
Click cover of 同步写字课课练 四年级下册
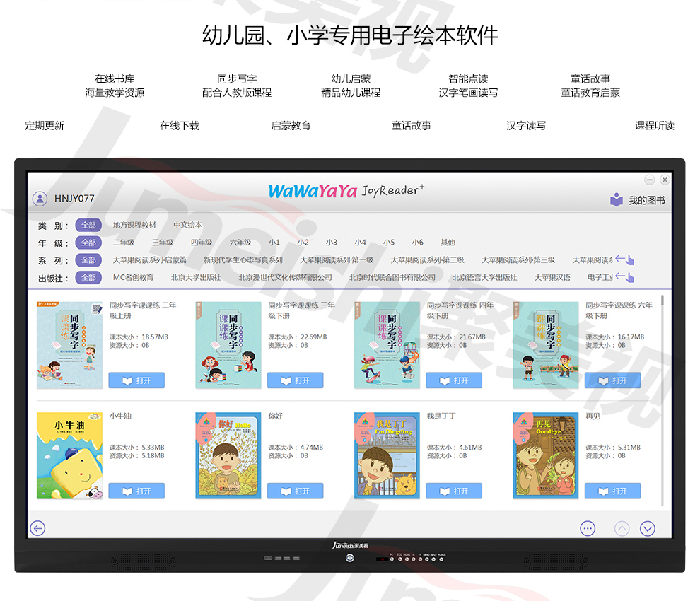tap(387, 345)
